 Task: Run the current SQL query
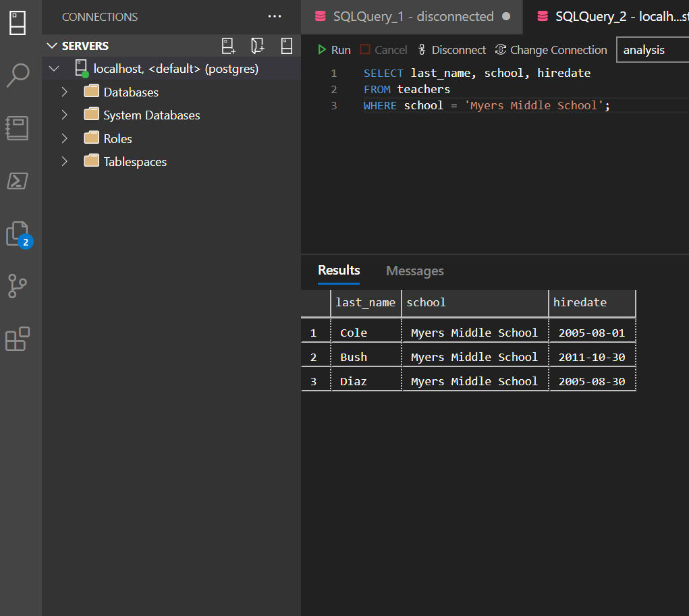point(334,50)
